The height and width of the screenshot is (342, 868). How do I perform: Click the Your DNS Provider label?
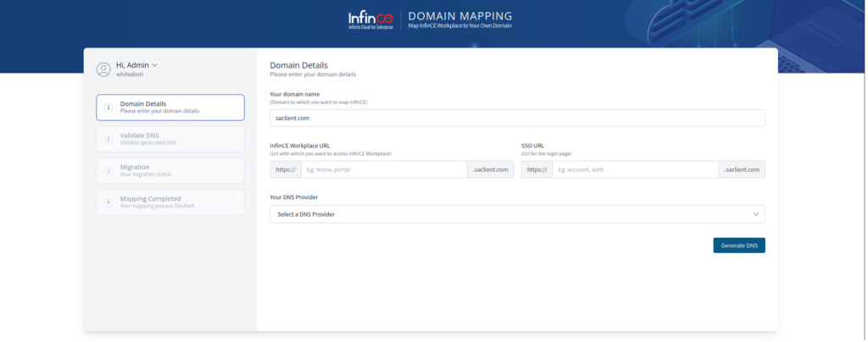coord(294,197)
